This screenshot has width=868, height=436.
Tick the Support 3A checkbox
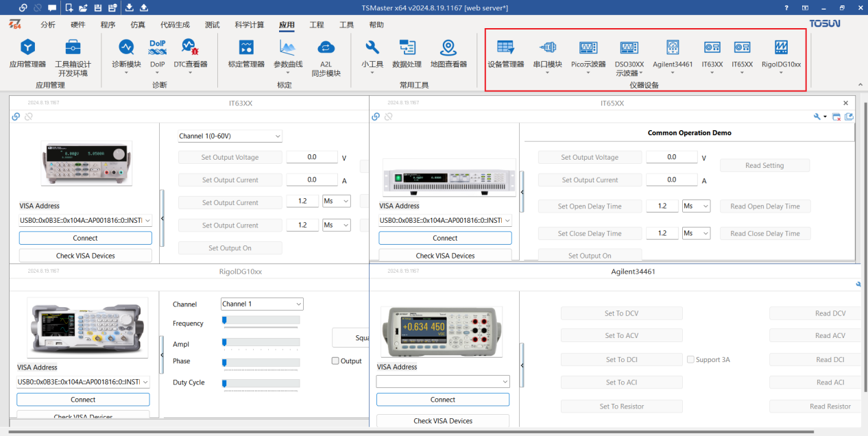690,359
